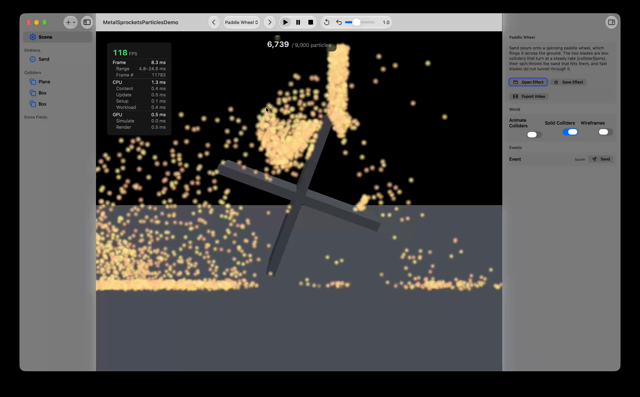Image resolution: width=640 pixels, height=397 pixels.
Task: Select the last Box collider above Force Fields
Action: [x=58, y=104]
